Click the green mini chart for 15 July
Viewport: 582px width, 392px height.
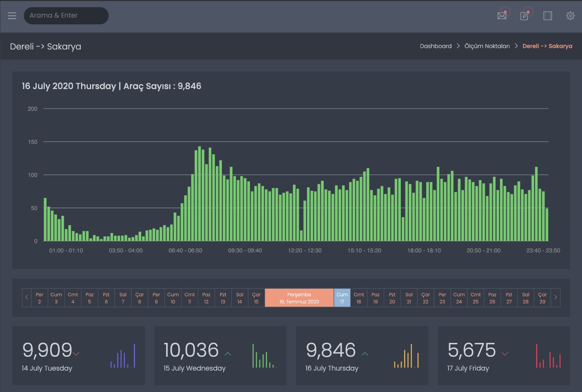pos(264,356)
